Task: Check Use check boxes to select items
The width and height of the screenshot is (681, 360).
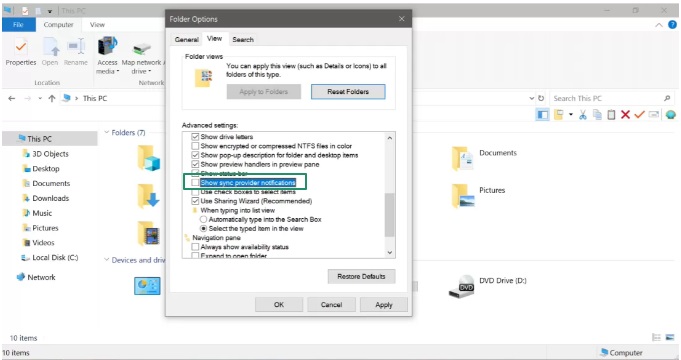Action: (x=195, y=192)
